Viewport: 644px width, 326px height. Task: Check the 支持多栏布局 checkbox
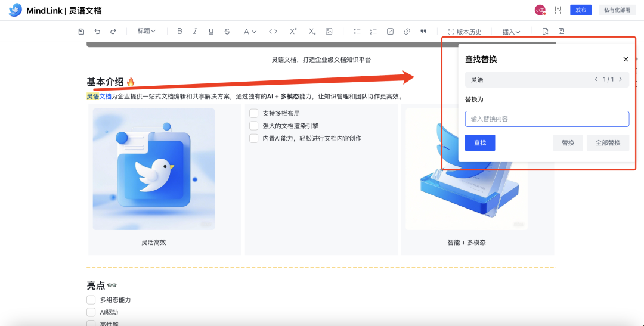pos(254,113)
